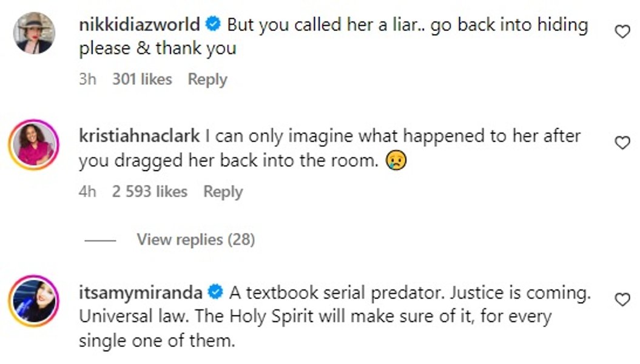Open the itsamymiranda username link
640x364 pixels.
click(141, 292)
